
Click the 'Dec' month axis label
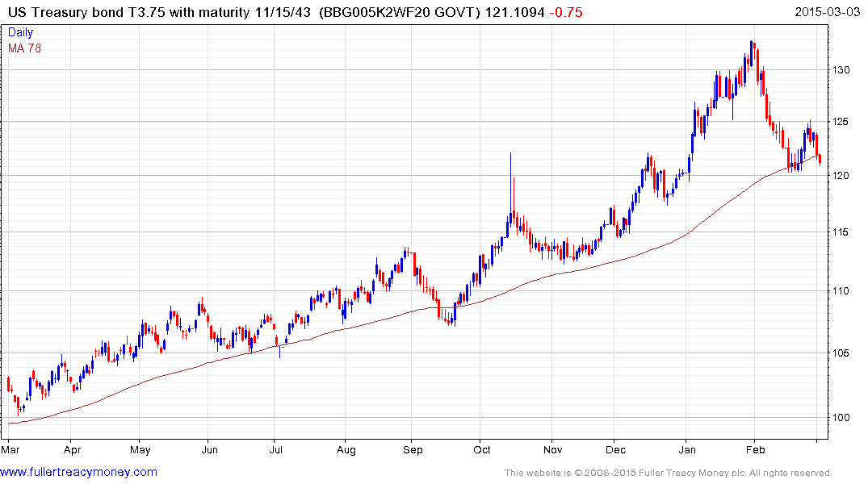pyautogui.click(x=615, y=449)
